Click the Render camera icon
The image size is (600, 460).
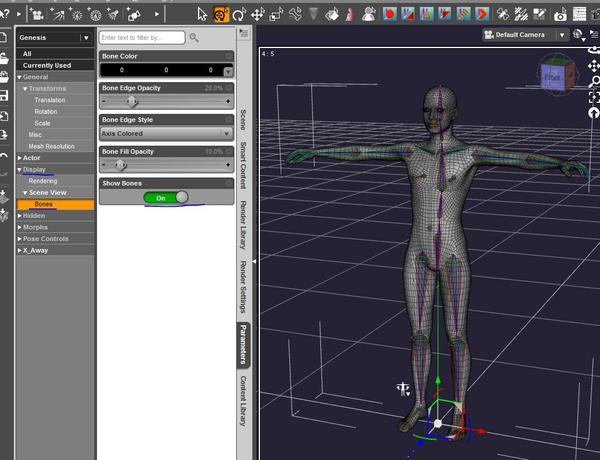(x=560, y=15)
